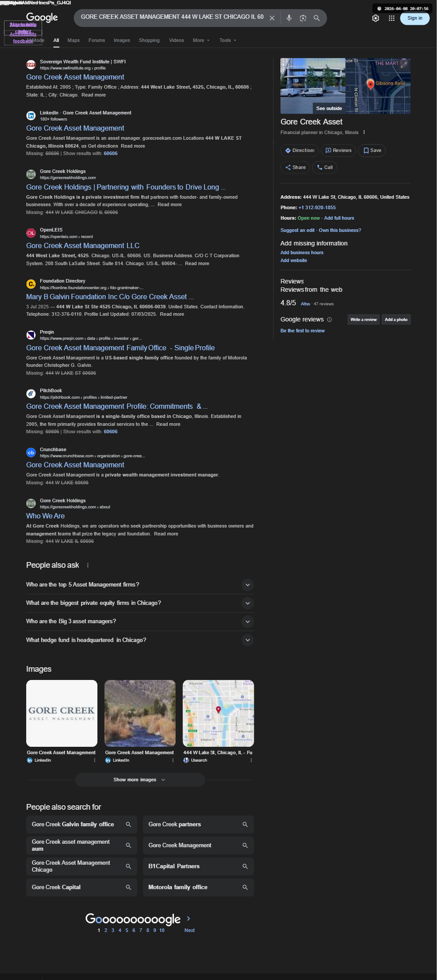Start voice search with microphone icon
The width and height of the screenshot is (442, 980).
point(289,18)
